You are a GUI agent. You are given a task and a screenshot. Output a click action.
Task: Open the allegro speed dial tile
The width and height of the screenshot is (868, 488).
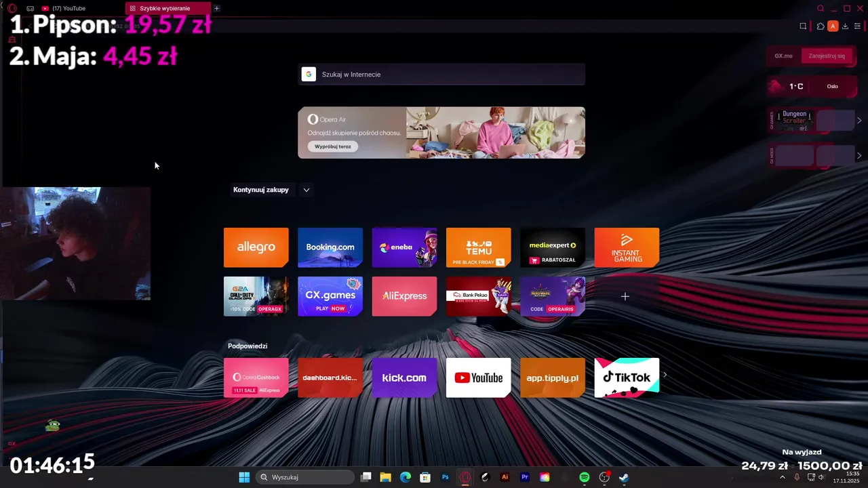coord(256,247)
